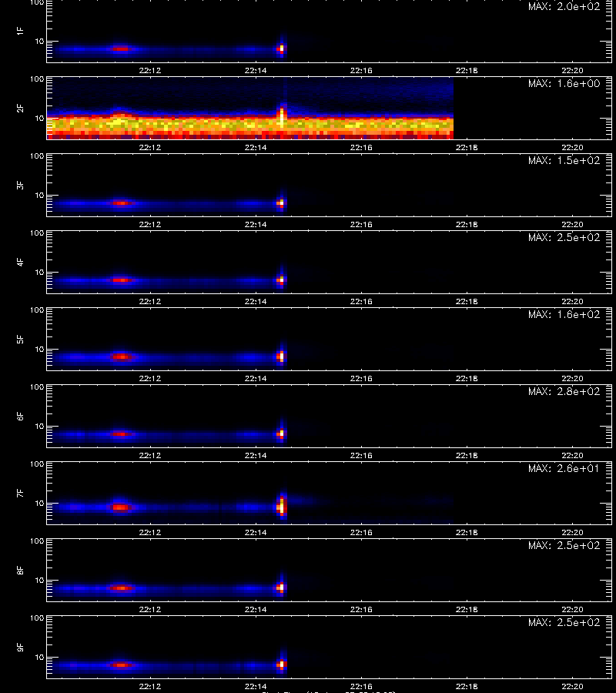616x693 pixels.
Task: Click the white burst spot in panel 1F
Action: [282, 48]
